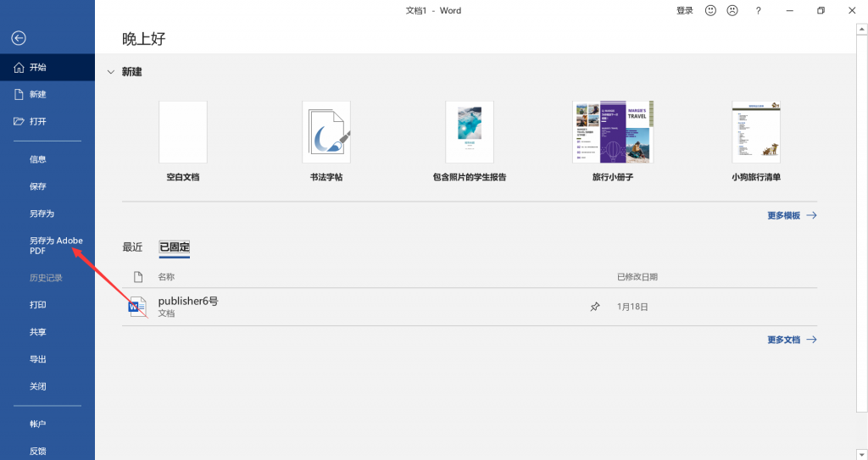Switch to the 最近 tab
This screenshot has height=460, width=868.
click(132, 247)
